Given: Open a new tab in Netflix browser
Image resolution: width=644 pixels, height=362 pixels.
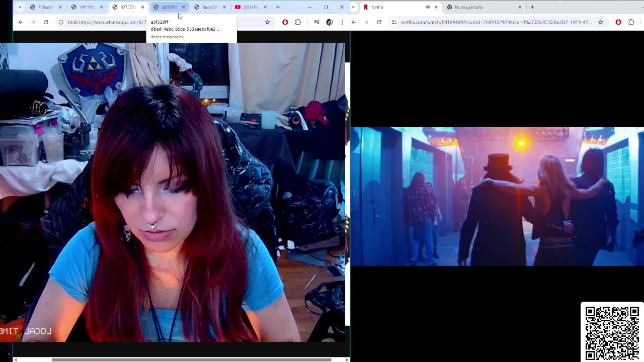Looking at the screenshot, I should tap(532, 7).
